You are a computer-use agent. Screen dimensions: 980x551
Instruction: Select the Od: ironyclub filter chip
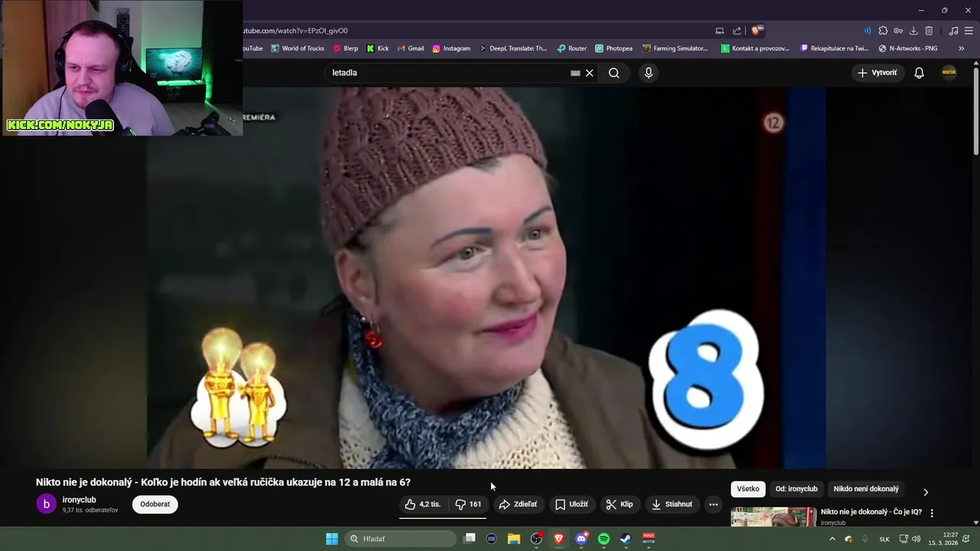pyautogui.click(x=796, y=489)
